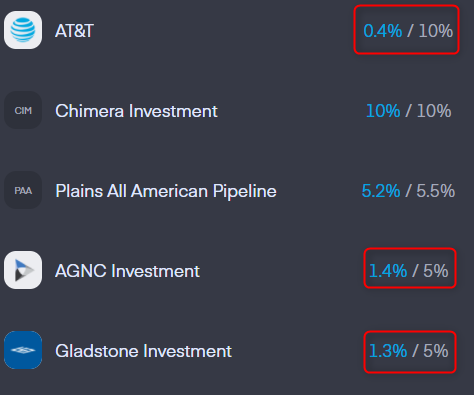Click AGNC 5% target allocation
The width and height of the screenshot is (474, 395).
[x=436, y=271]
